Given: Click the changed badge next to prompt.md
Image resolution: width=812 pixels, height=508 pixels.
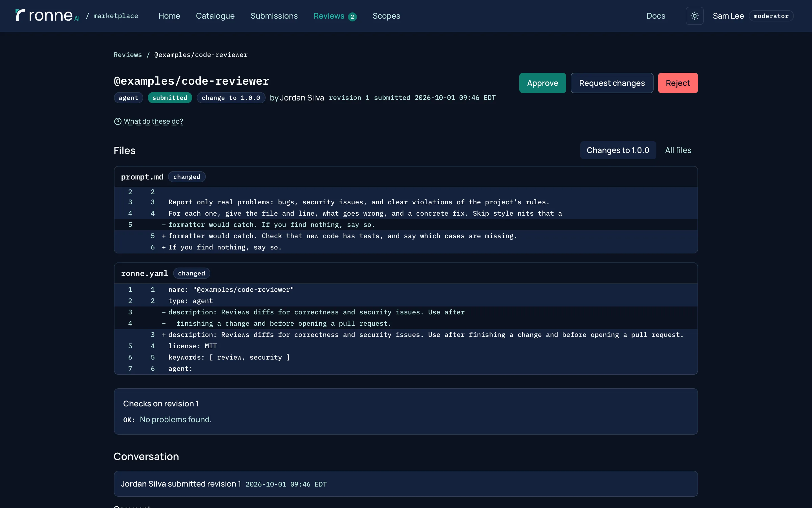Looking at the screenshot, I should click(x=187, y=177).
